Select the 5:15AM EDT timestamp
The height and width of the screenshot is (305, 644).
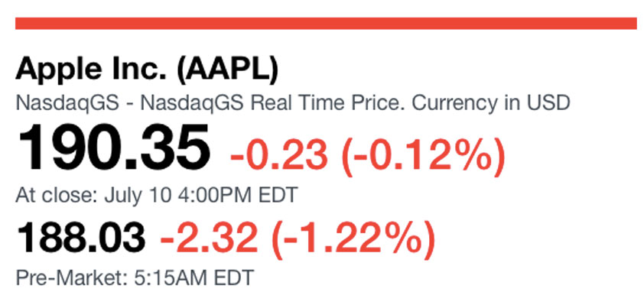point(193,278)
